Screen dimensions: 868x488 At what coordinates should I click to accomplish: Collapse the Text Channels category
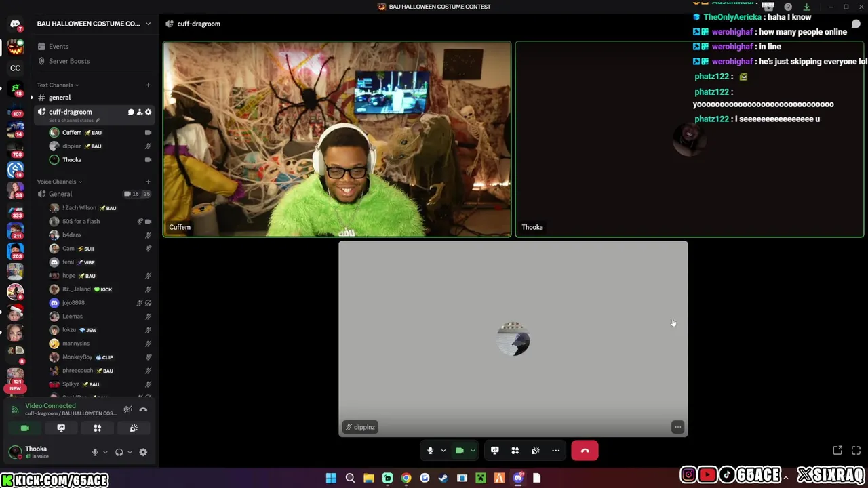(58, 85)
